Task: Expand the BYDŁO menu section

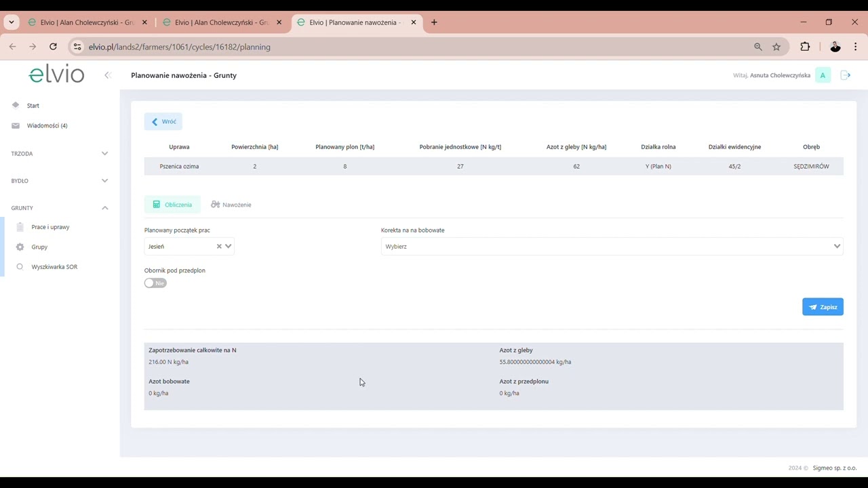Action: [x=60, y=181]
